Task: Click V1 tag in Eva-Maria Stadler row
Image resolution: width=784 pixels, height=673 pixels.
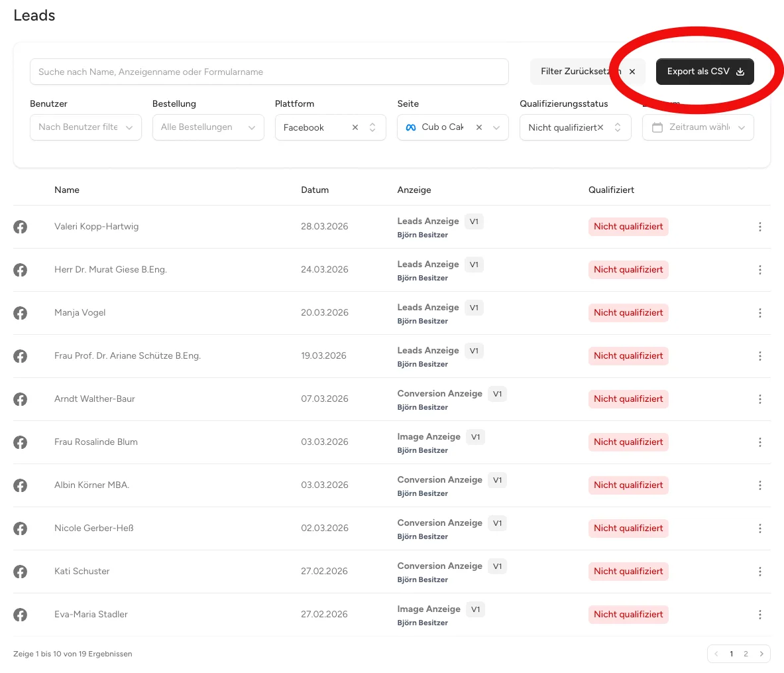Action: coord(475,609)
